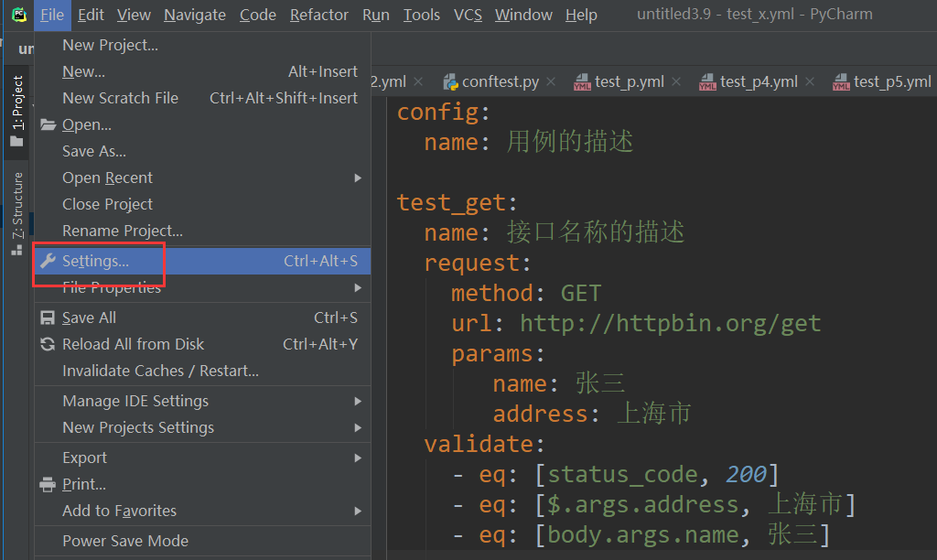Open the 1: Project tool window sidebar

coord(17,111)
